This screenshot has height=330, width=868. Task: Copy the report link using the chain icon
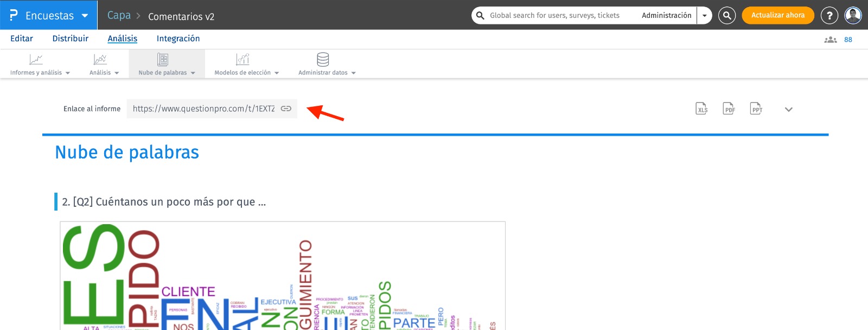(286, 109)
